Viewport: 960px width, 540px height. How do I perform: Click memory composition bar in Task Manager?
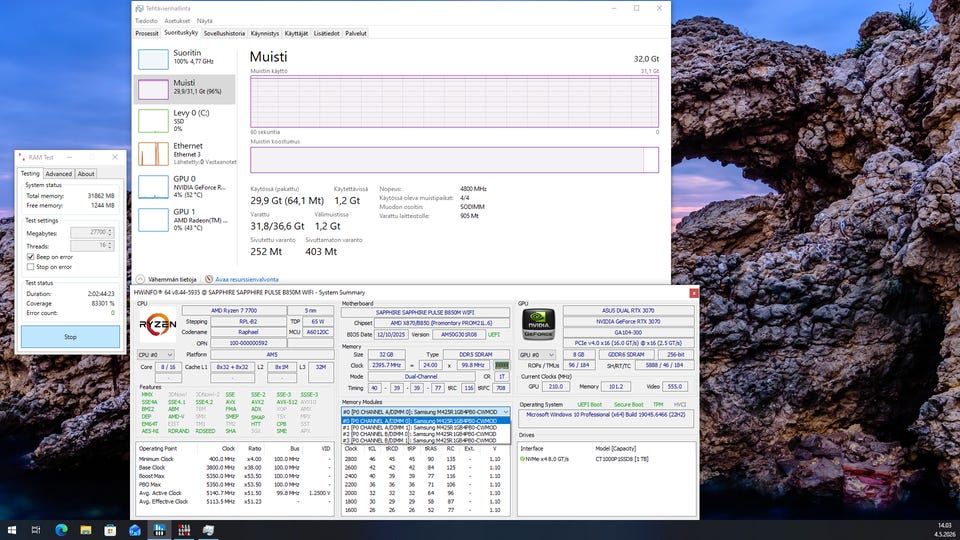point(454,160)
